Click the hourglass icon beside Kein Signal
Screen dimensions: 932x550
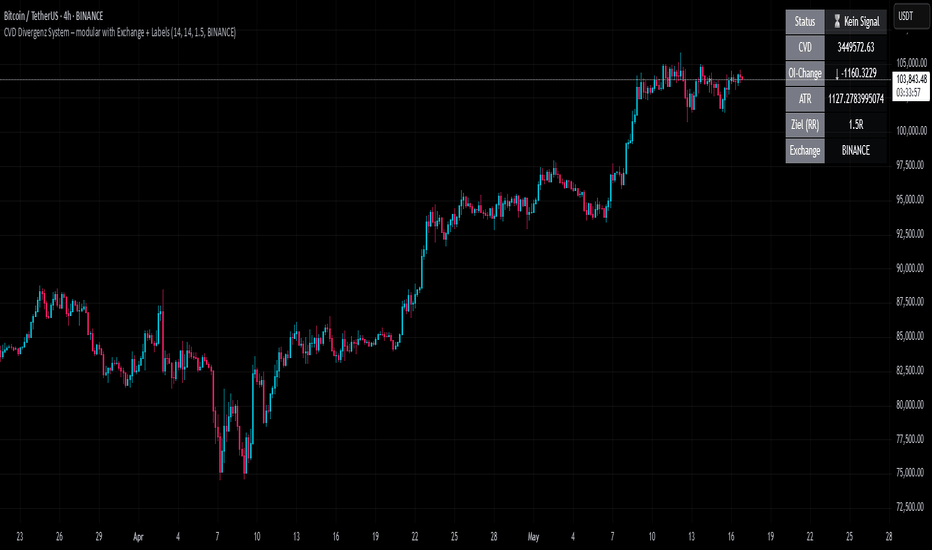point(837,21)
